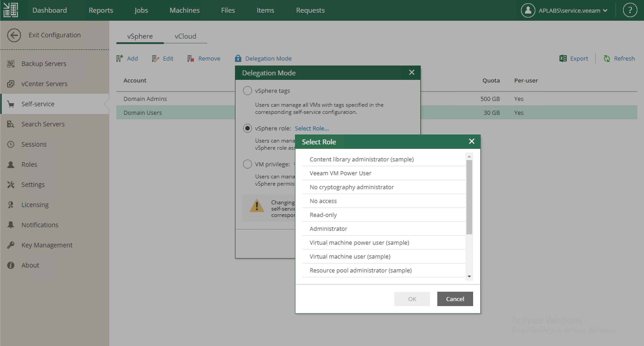
Task: Open the Reports menu
Action: pos(101,10)
